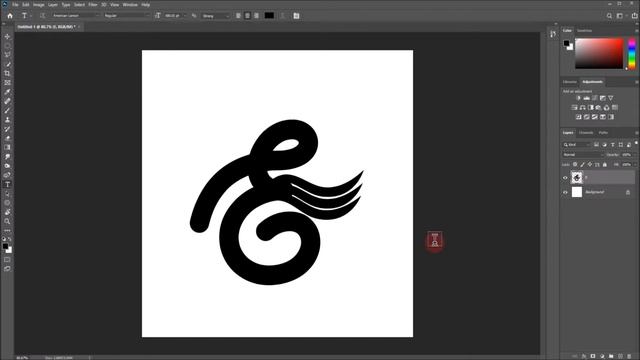The height and width of the screenshot is (360, 640).
Task: Select the Crop tool
Action: (7, 73)
